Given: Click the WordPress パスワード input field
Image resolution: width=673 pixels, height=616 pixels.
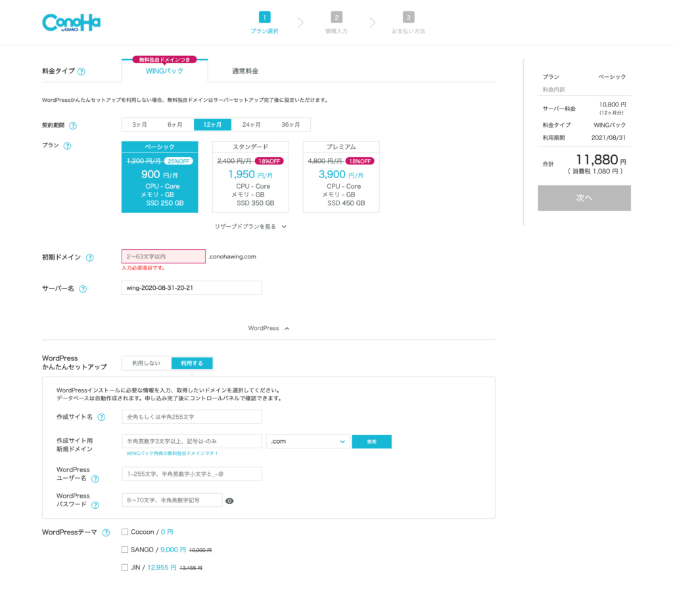Looking at the screenshot, I should [x=172, y=500].
